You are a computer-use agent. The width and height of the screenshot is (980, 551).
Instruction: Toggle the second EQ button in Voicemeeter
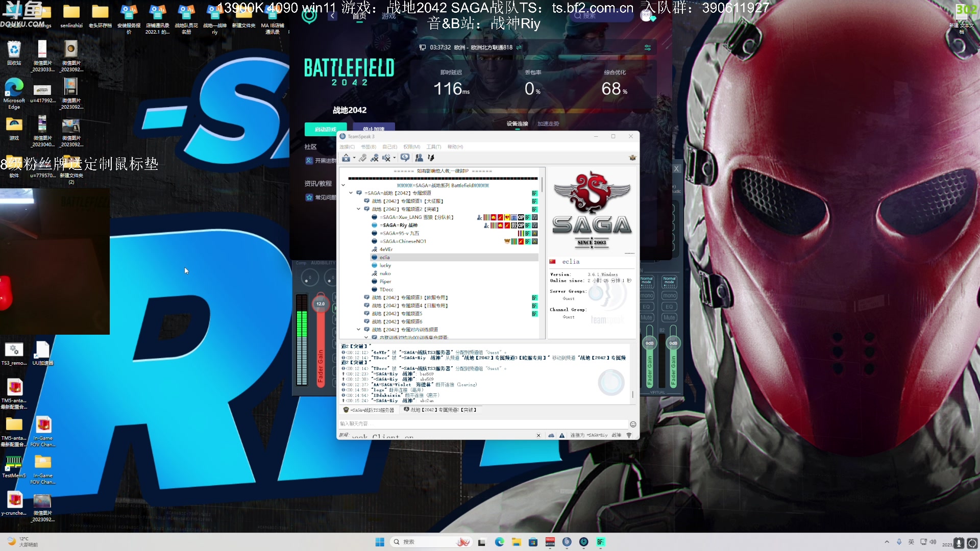(x=669, y=307)
